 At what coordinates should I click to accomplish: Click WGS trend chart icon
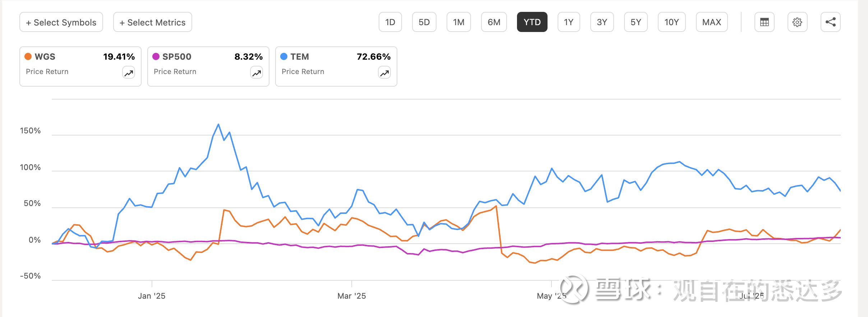pyautogui.click(x=129, y=73)
